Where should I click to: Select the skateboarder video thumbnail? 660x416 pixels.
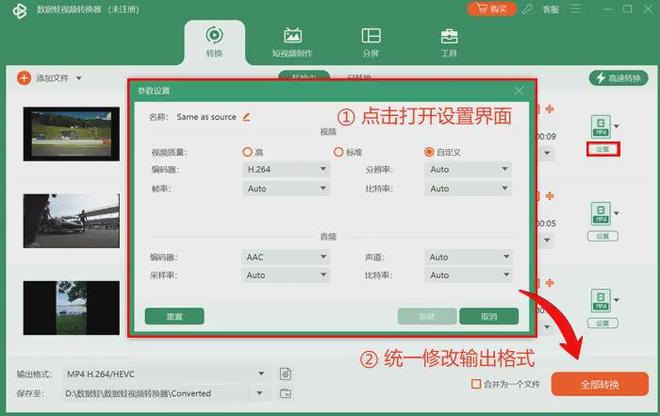tap(71, 221)
